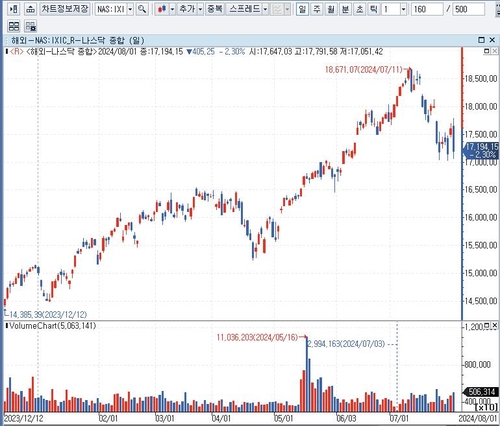Click the 2023/12/12 start date label
This screenshot has height=426, width=500.
pos(23,418)
